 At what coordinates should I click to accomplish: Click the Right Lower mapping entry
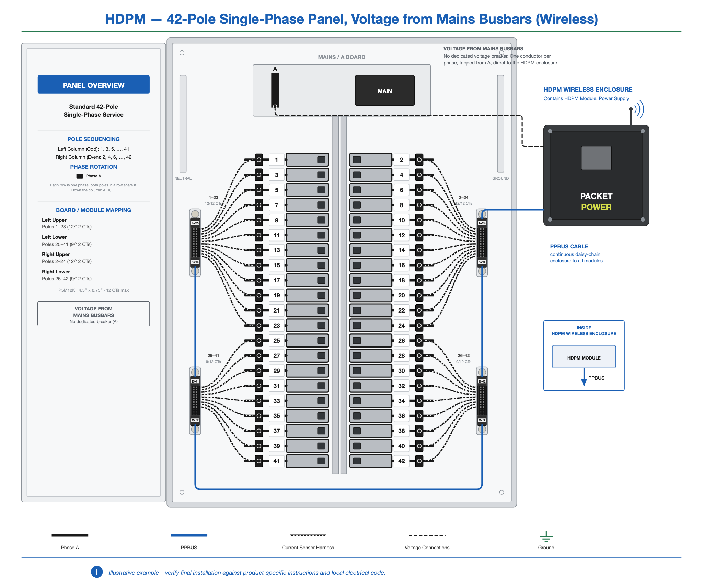pyautogui.click(x=67, y=275)
